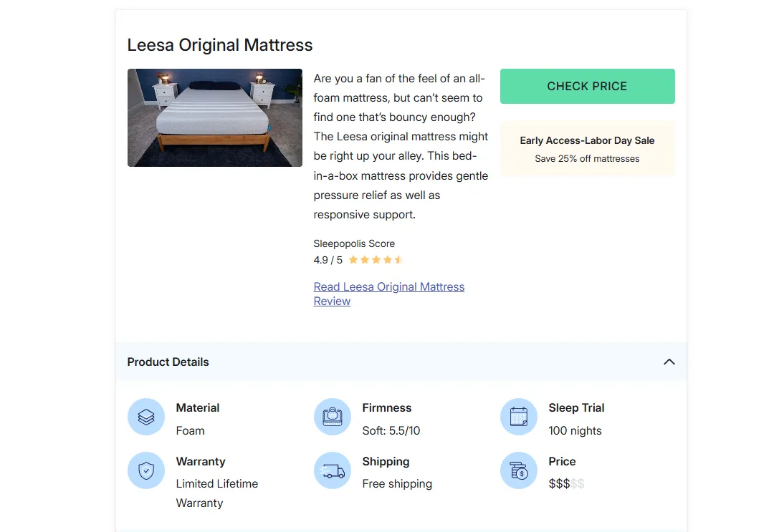
Task: Click the Price coins icon
Action: coord(518,470)
